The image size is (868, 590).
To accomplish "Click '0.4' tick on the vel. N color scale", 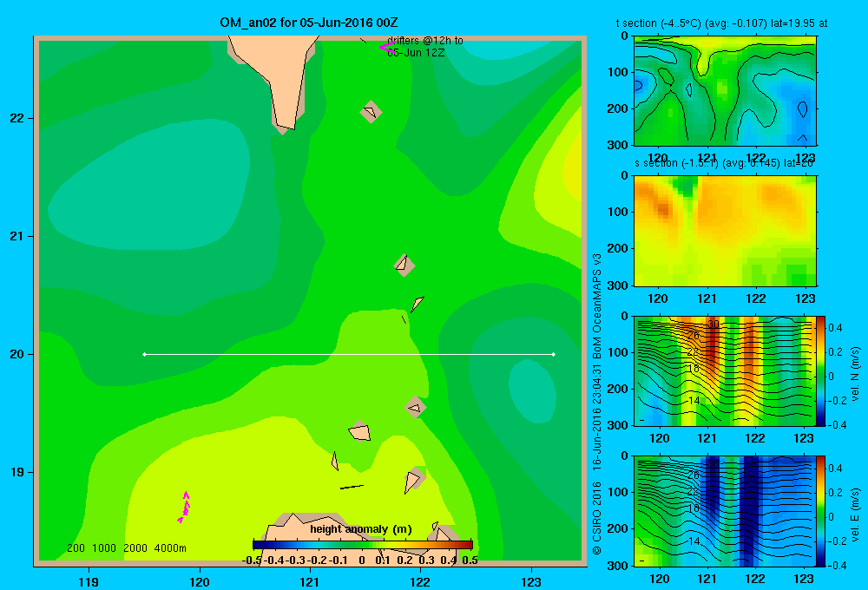I will tap(835, 328).
